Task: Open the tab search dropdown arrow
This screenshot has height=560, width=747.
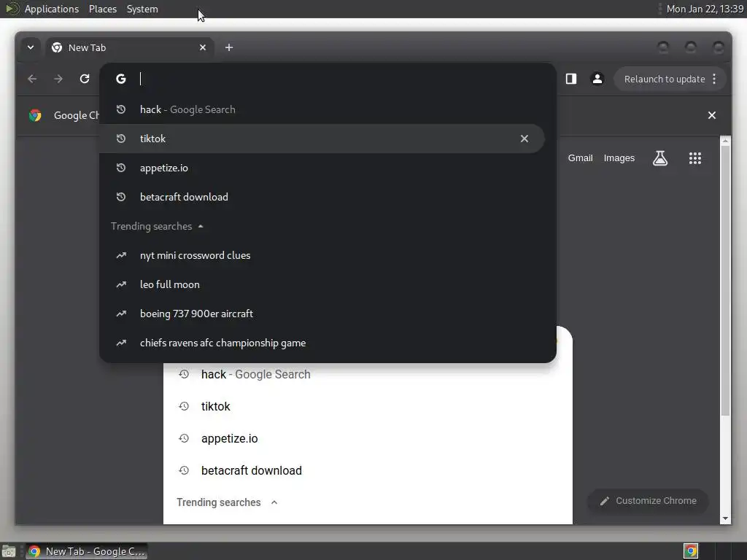Action: point(31,47)
